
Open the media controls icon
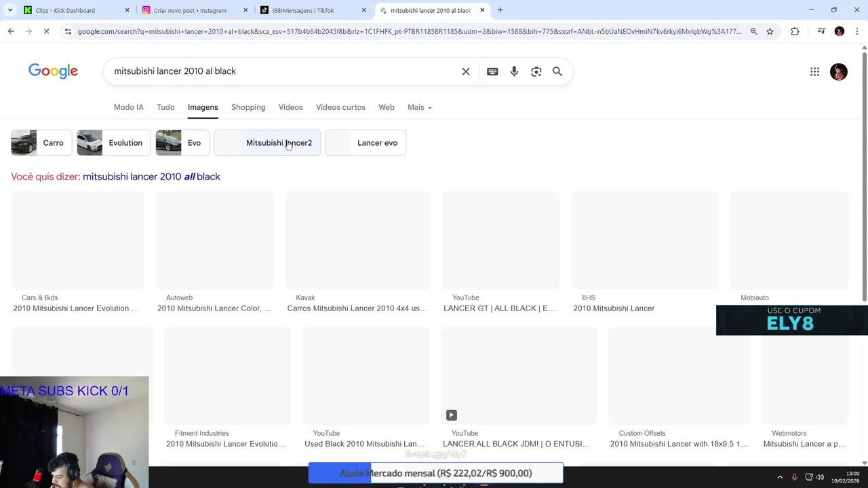pyautogui.click(x=821, y=31)
